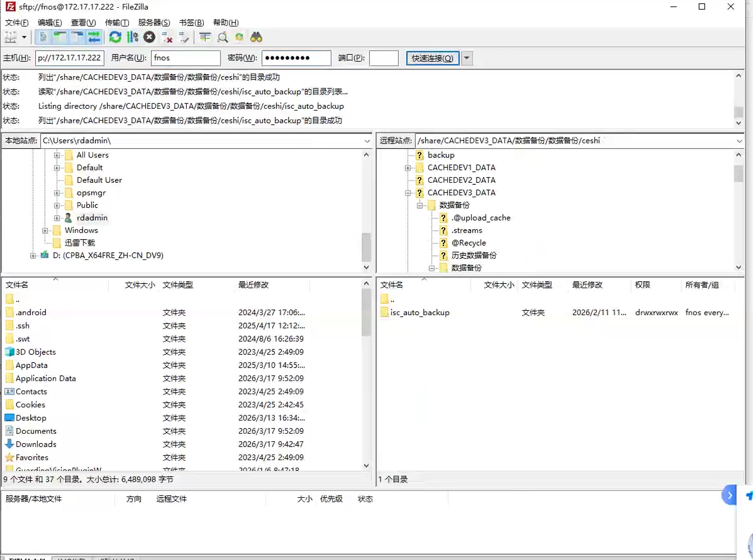Collapse CACHEDEV3_DATA in remote tree

[408, 193]
